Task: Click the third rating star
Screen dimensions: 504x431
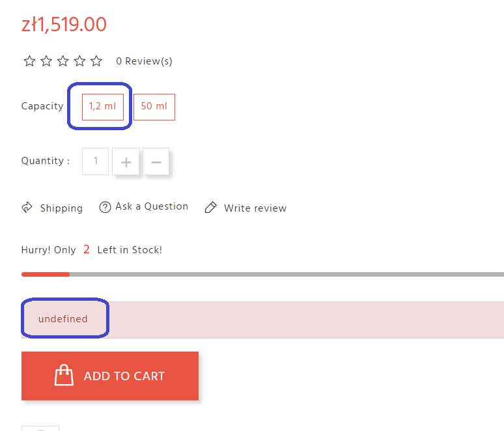Action: click(63, 61)
